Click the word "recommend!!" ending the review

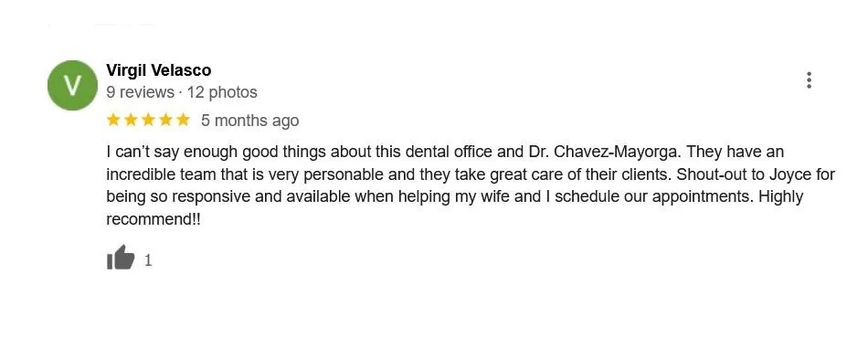153,219
